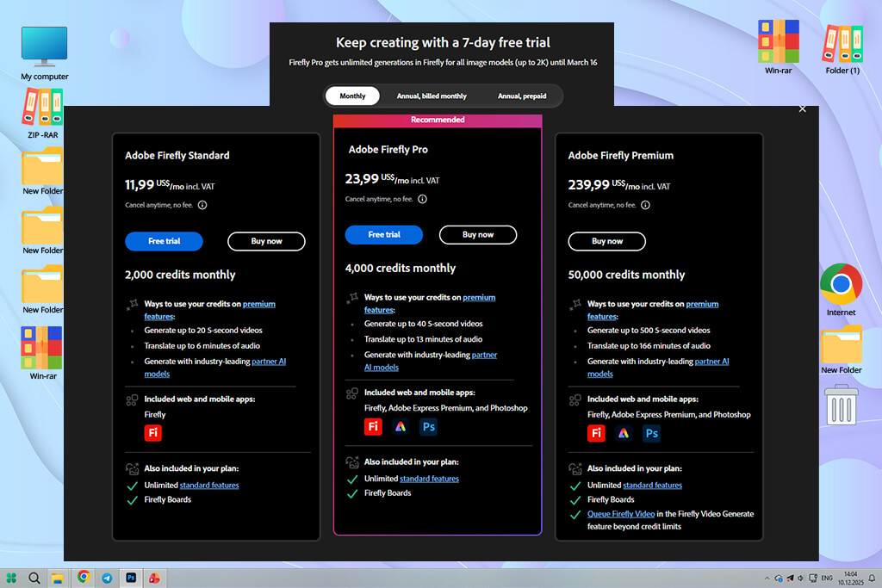Open the Queue Firefly Video link
The height and width of the screenshot is (588, 882).
point(621,514)
